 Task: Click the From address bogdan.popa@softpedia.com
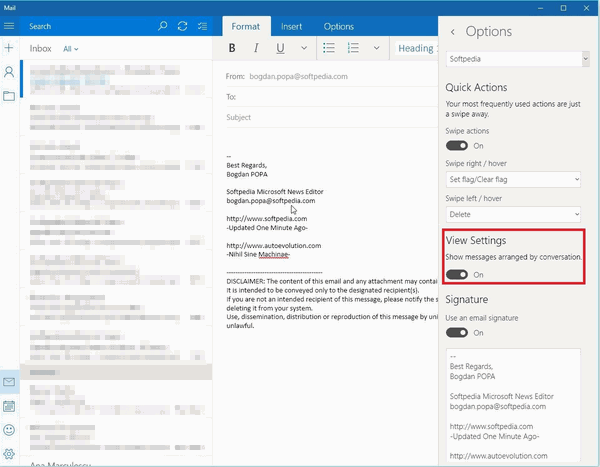pos(298,76)
